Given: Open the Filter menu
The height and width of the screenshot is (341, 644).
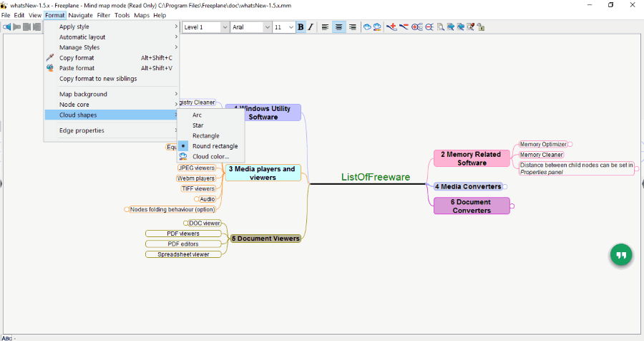Looking at the screenshot, I should pos(104,15).
